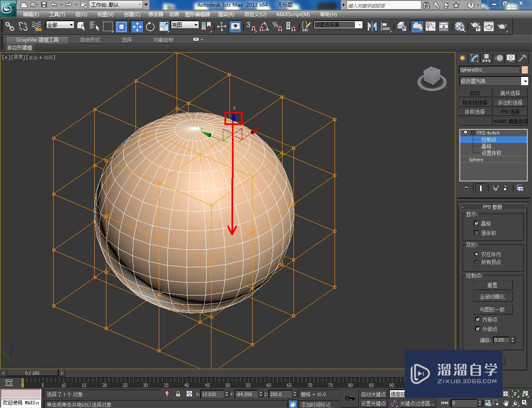Open the 创建选择集 named selection dropdown
Screen dimensions: 532x408
[x=338, y=25]
